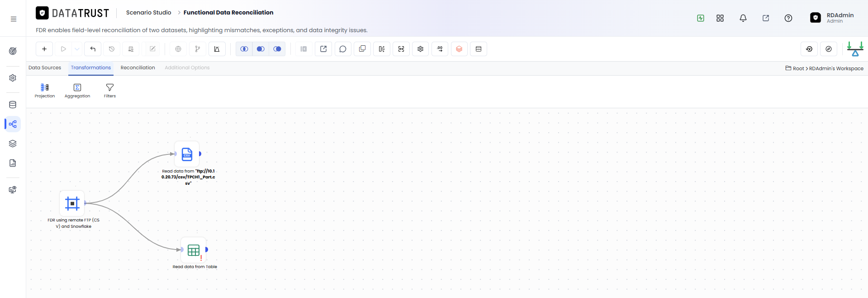The height and width of the screenshot is (298, 868).
Task: Click the open external toolbar icon
Action: pos(323,49)
